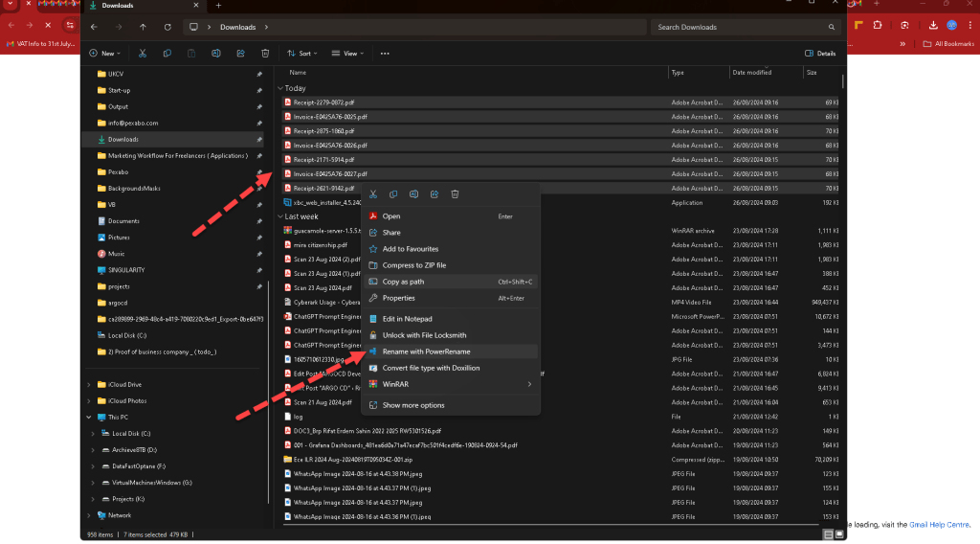Choose Compress to ZIP file
This screenshot has height=544, width=980.
pos(451,265)
